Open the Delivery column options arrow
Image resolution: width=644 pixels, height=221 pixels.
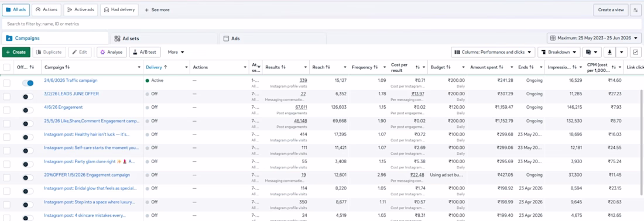[x=186, y=67]
